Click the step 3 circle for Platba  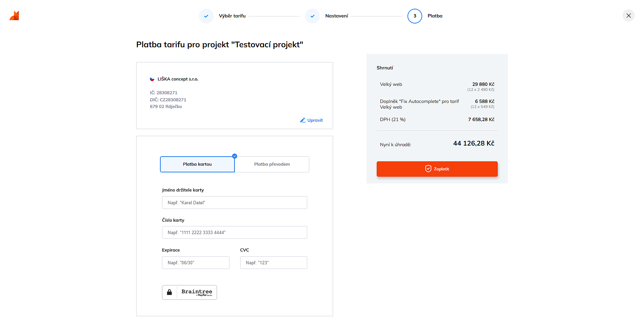(415, 16)
